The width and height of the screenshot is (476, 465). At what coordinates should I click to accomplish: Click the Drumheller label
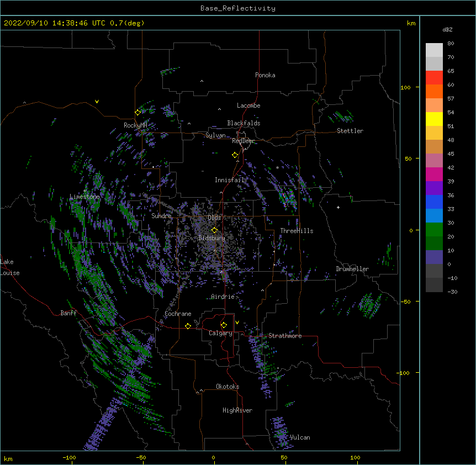(x=352, y=269)
